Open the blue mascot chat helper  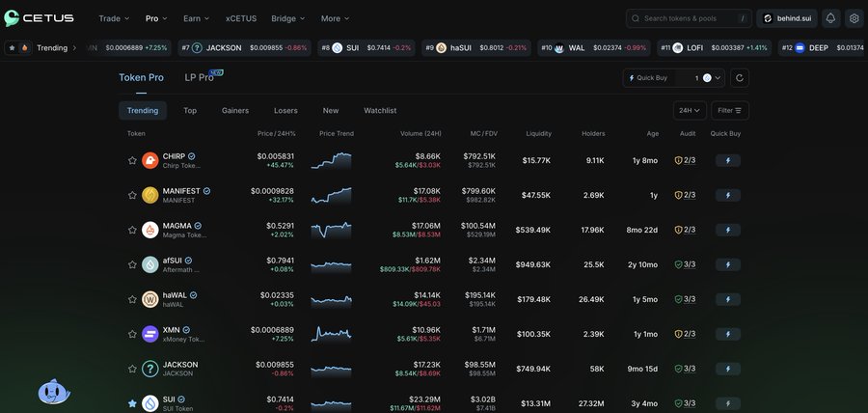(54, 392)
